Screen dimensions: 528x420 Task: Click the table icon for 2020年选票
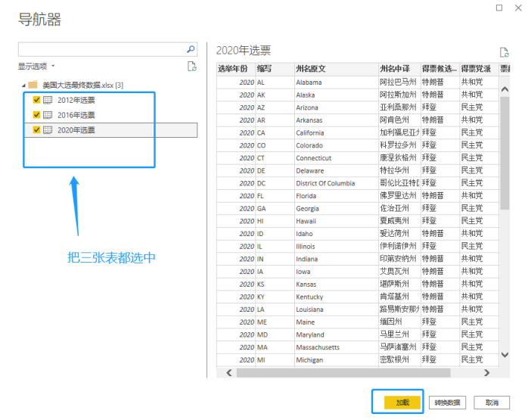tap(48, 130)
